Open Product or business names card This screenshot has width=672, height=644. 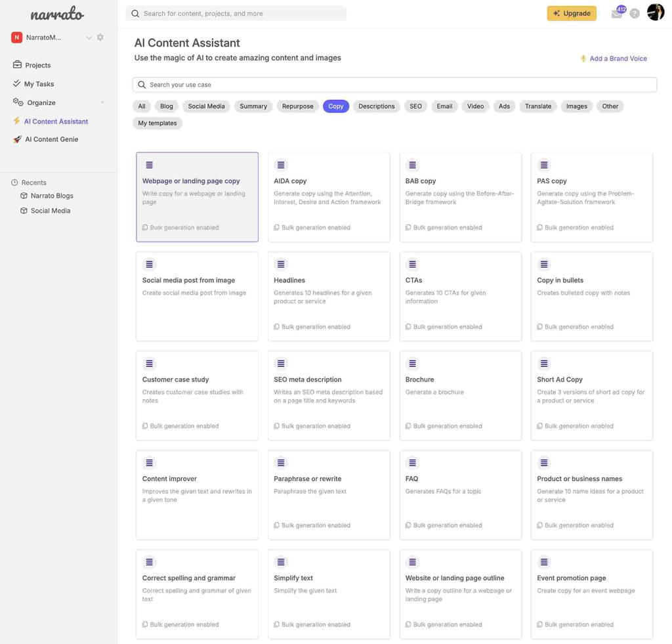point(592,495)
